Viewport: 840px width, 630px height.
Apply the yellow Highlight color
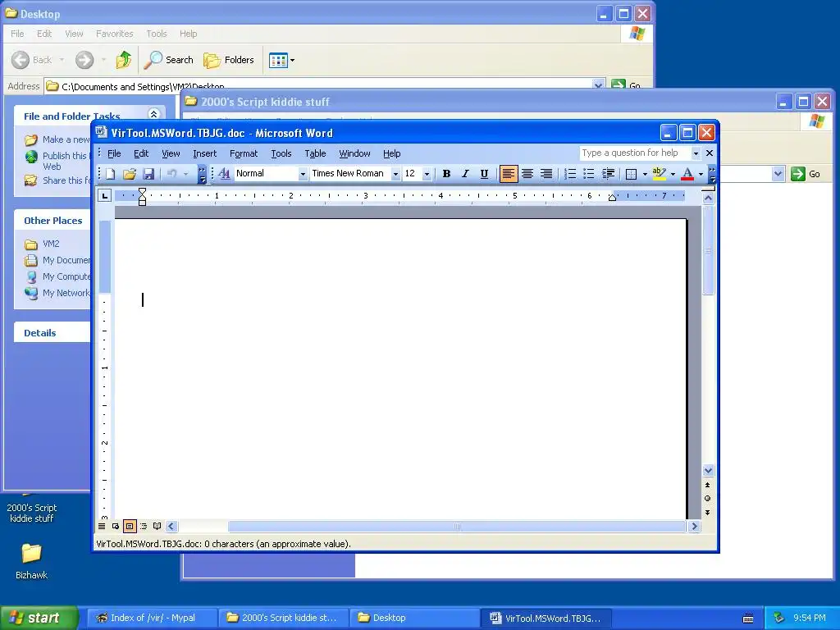tap(660, 174)
